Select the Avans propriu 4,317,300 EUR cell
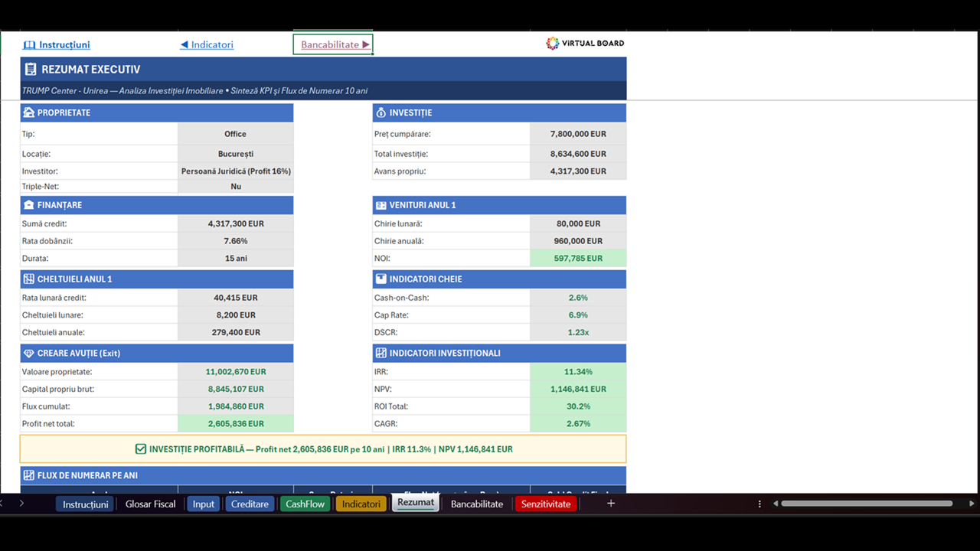The width and height of the screenshot is (980, 551). [578, 171]
